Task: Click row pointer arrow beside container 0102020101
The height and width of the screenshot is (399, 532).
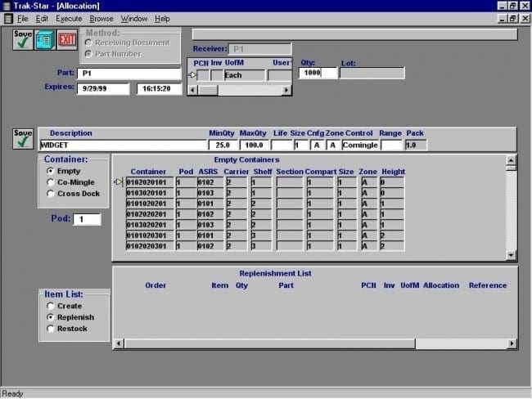Action: click(x=118, y=182)
